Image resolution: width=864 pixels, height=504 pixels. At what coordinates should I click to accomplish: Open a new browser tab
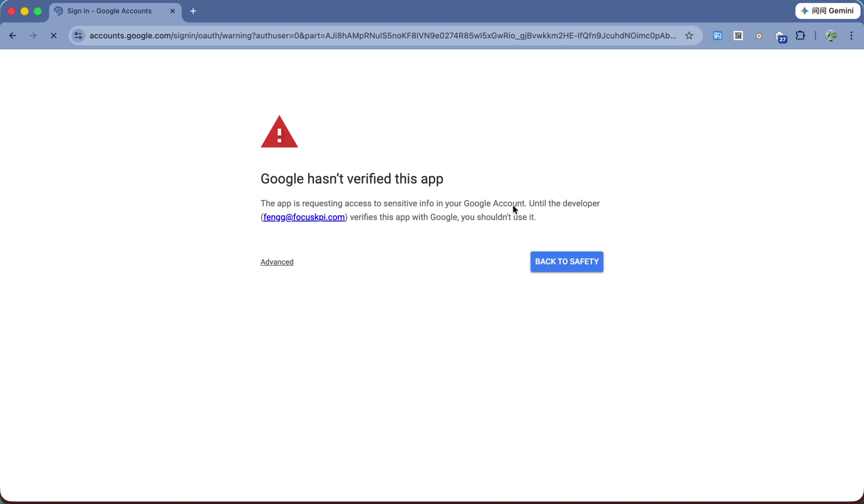193,11
